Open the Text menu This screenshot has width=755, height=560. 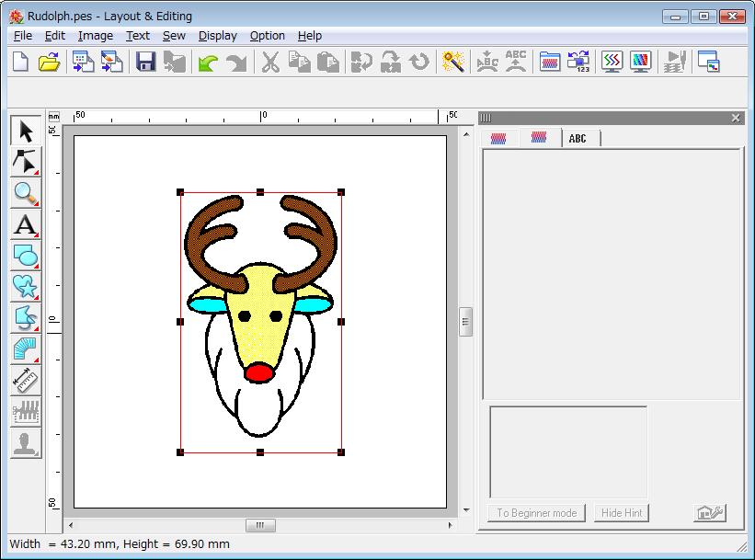point(138,36)
